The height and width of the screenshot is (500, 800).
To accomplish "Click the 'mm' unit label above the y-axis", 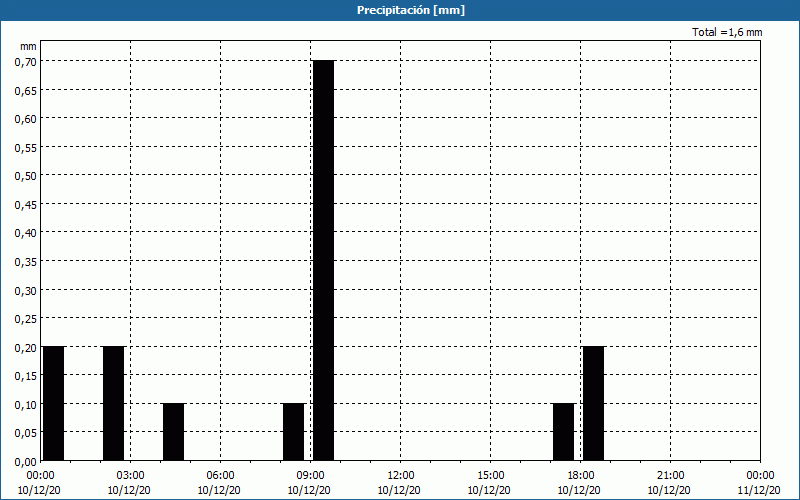I will point(29,46).
